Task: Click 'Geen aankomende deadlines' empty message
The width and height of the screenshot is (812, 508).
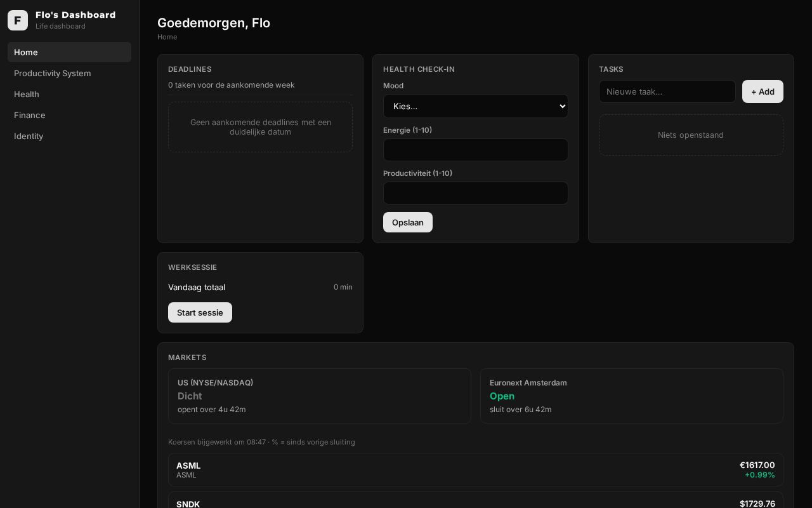Action: pyautogui.click(x=261, y=127)
